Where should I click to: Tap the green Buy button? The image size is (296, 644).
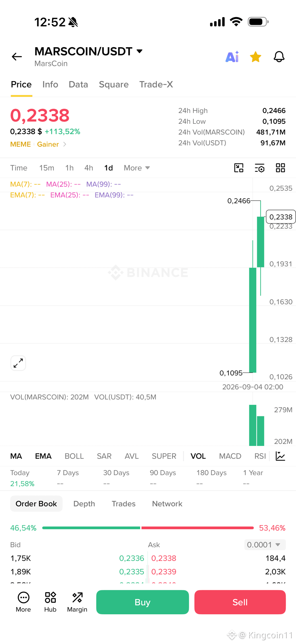[142, 602]
